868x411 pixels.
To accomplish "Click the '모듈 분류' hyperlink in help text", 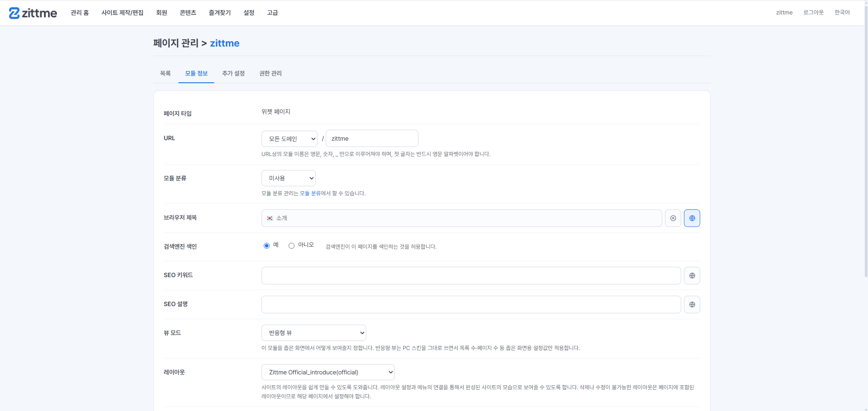I will coord(310,194).
